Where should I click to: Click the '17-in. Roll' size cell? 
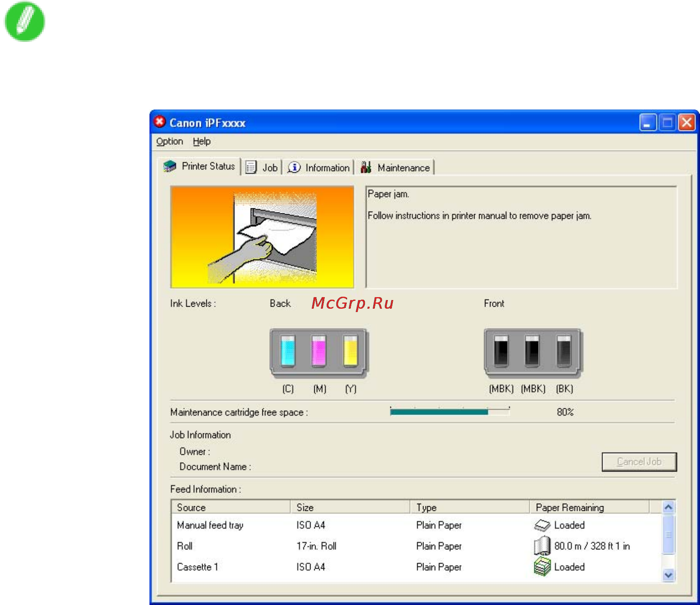pyautogui.click(x=316, y=546)
